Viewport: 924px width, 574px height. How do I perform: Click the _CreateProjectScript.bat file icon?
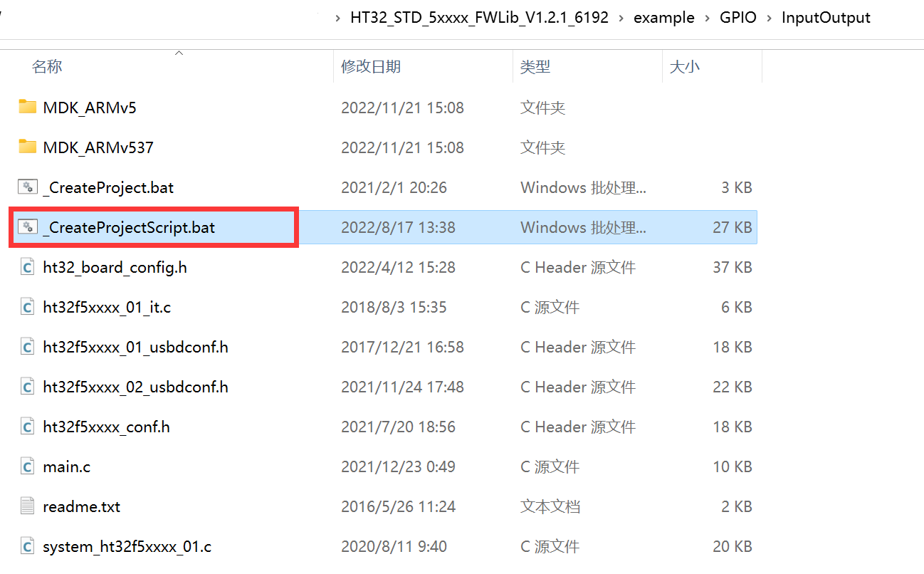coord(27,227)
